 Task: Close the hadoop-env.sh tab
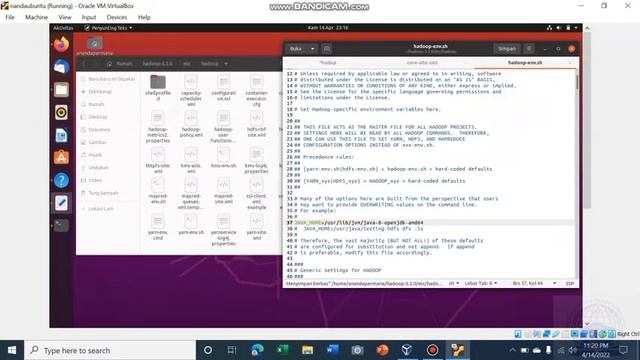click(x=570, y=62)
